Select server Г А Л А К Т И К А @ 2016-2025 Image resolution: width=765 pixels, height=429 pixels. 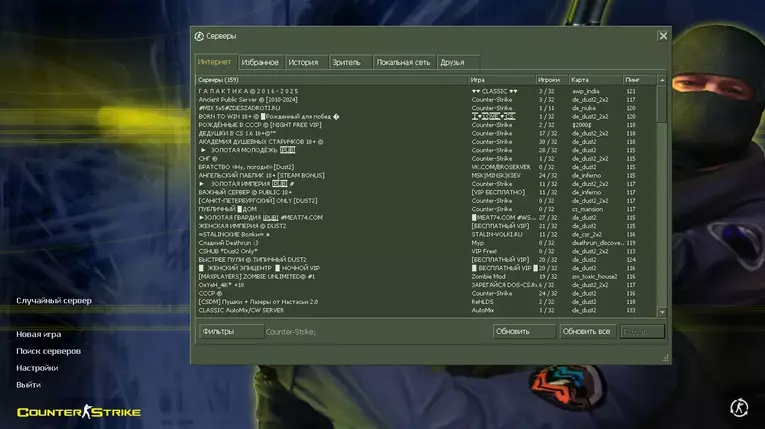[x=426, y=91]
